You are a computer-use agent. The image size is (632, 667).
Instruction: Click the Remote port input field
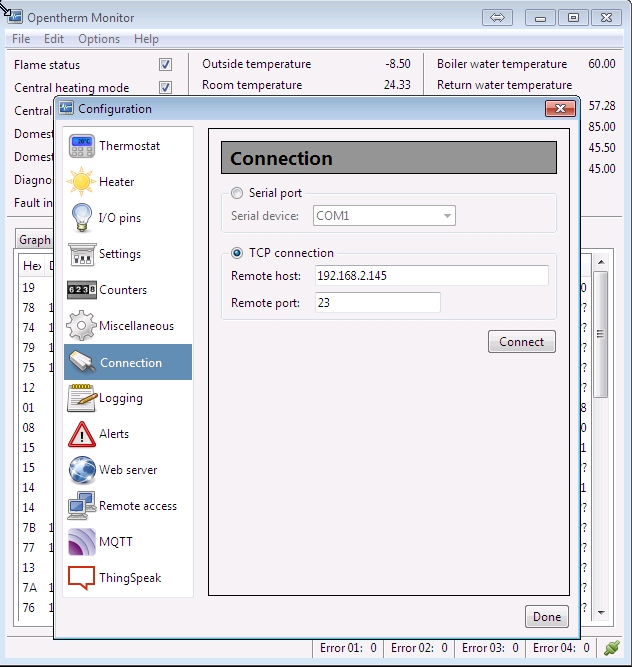click(378, 302)
